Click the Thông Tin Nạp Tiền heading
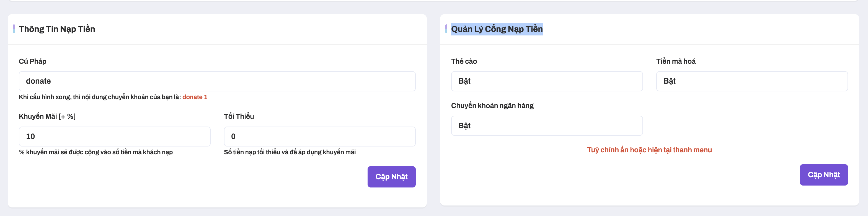 click(57, 29)
